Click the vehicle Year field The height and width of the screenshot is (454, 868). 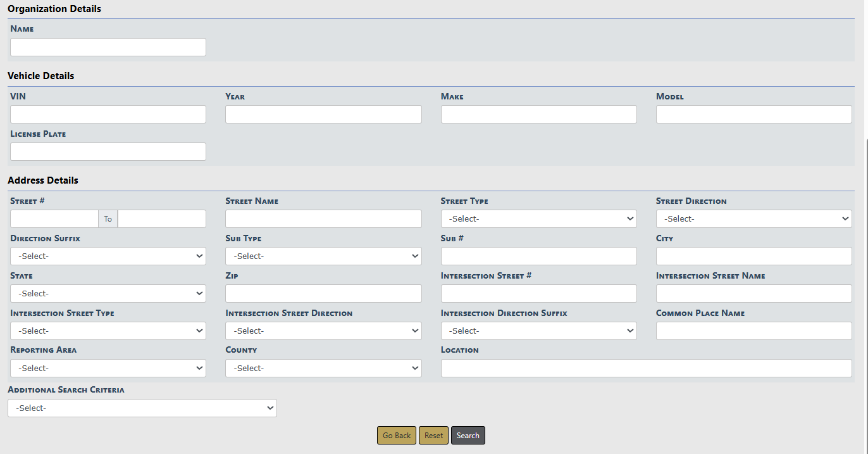(x=323, y=115)
